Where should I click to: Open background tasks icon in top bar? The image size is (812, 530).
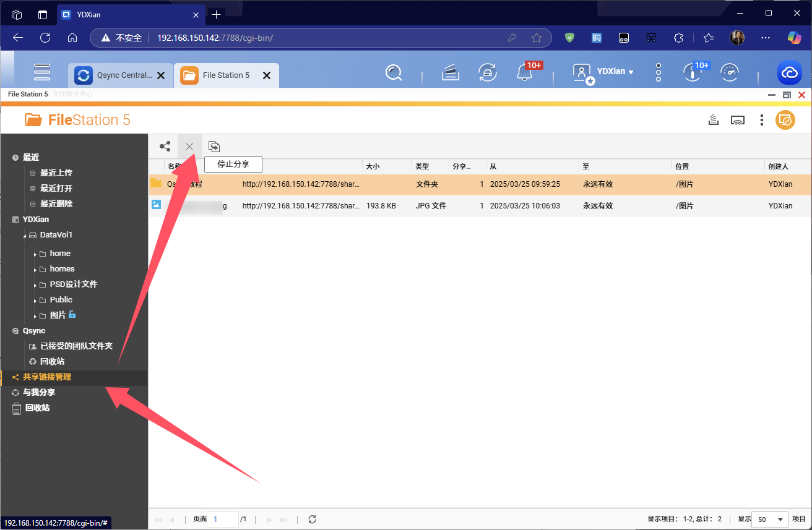tap(450, 73)
